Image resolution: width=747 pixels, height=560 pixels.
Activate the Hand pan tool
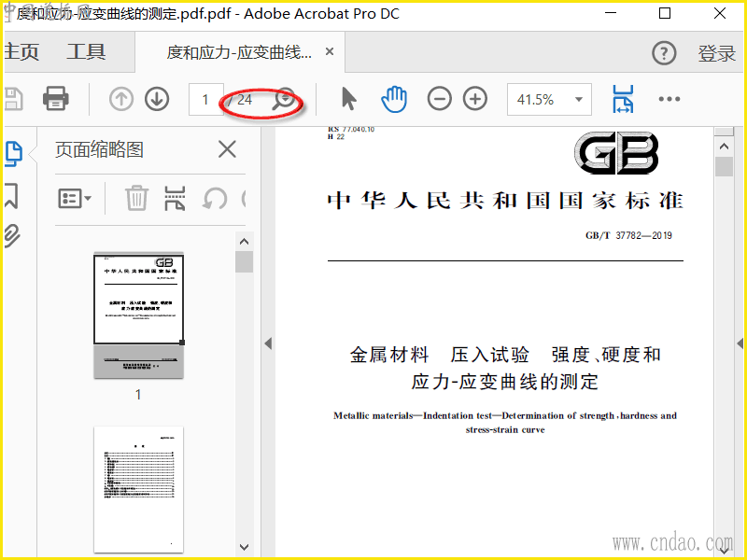[x=394, y=99]
